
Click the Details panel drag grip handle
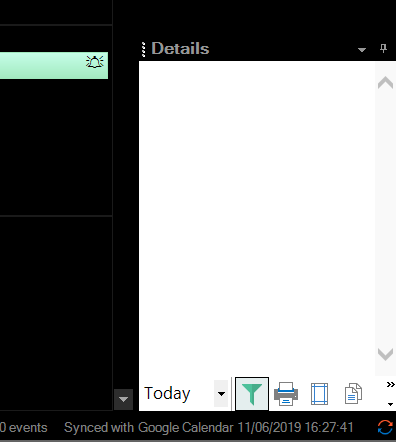pyautogui.click(x=144, y=49)
